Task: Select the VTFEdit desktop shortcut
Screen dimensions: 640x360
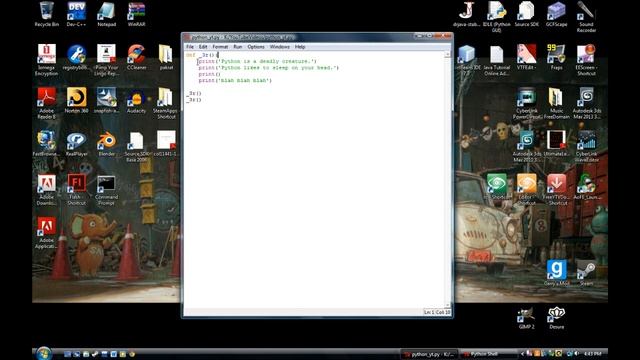Action: point(527,57)
